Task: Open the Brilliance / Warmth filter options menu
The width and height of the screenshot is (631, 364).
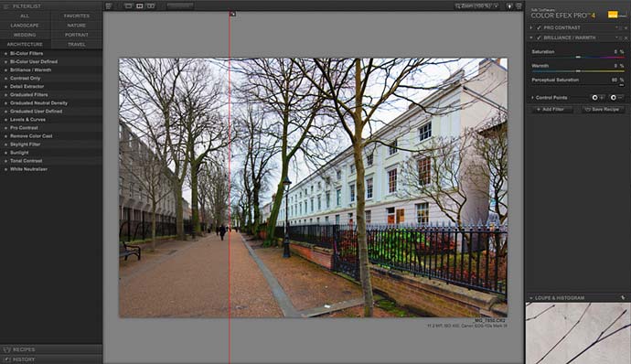Action: pos(617,37)
